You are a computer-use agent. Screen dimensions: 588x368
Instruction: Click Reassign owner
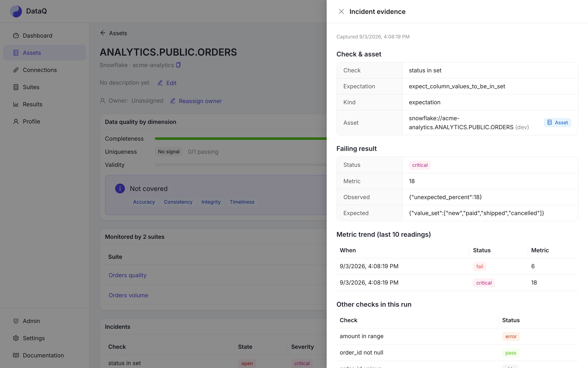(x=196, y=101)
